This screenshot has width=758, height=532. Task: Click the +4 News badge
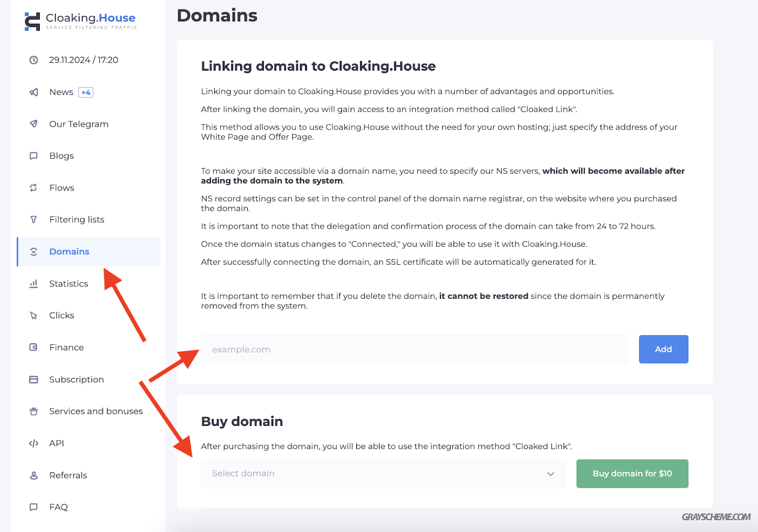[x=86, y=92]
